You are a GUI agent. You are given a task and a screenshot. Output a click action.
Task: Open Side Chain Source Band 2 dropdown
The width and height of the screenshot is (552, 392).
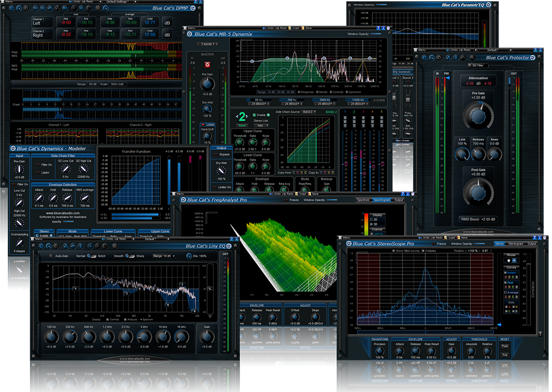tap(309, 112)
